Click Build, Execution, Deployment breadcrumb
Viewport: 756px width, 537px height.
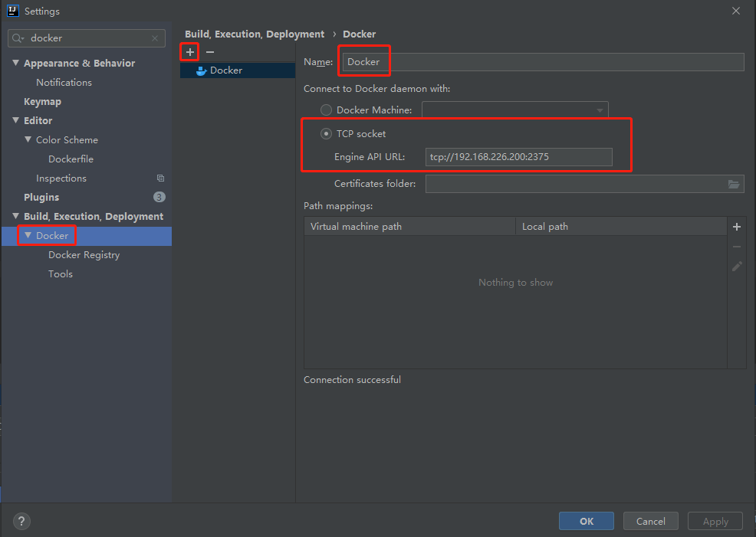tap(255, 34)
